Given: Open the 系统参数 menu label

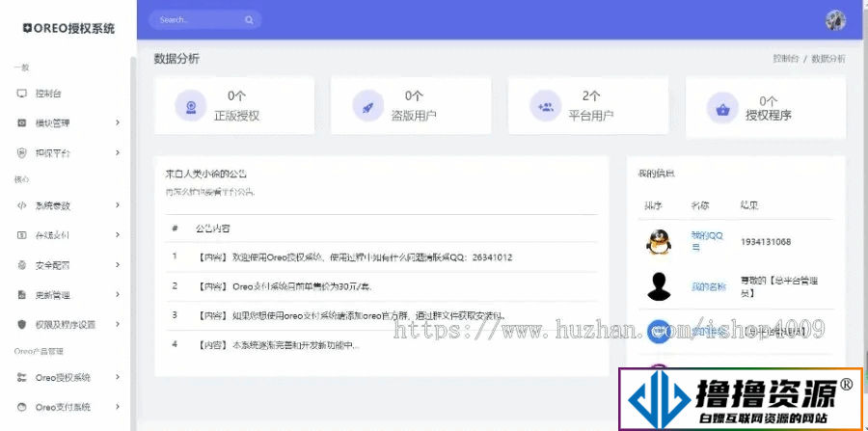Looking at the screenshot, I should (53, 205).
